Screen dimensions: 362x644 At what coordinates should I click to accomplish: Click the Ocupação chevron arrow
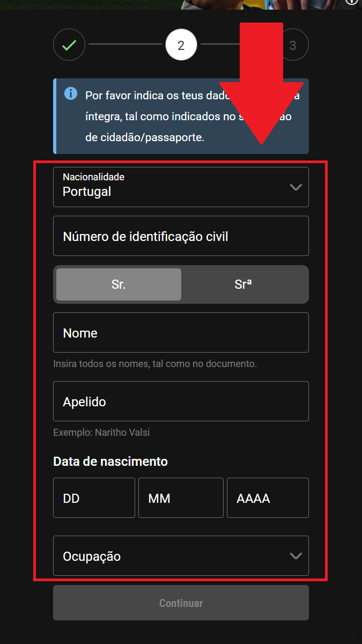[x=295, y=556]
